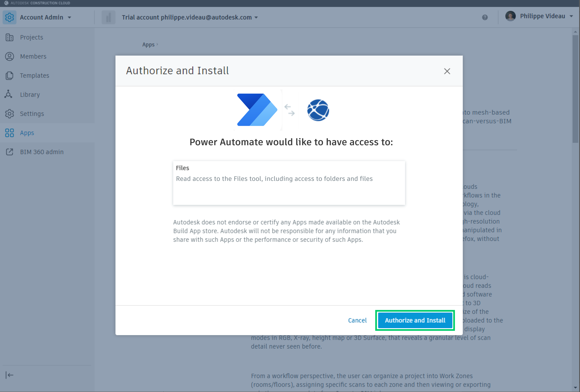Viewport: 580px width, 392px height.
Task: Click Philippe Videau's profile avatar
Action: click(x=510, y=16)
